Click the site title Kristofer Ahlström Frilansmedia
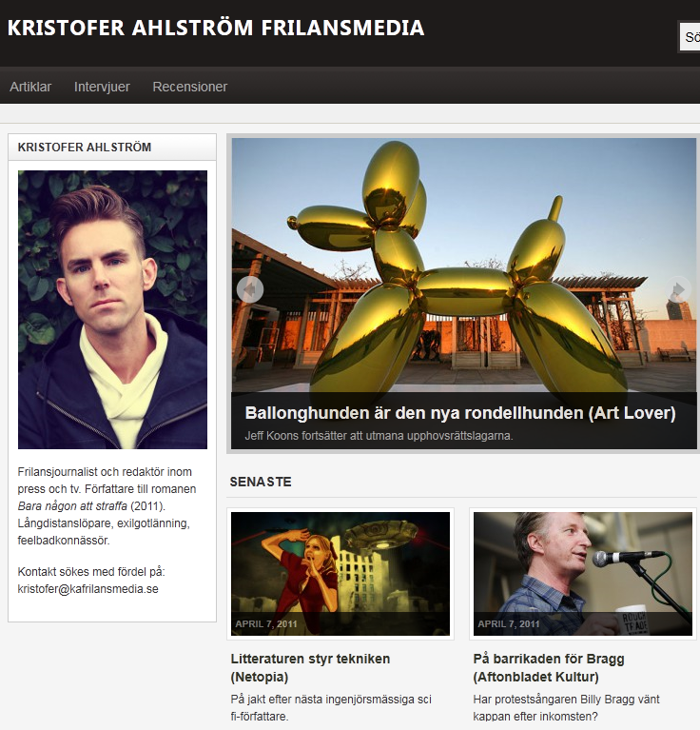The image size is (700, 730). [x=216, y=28]
